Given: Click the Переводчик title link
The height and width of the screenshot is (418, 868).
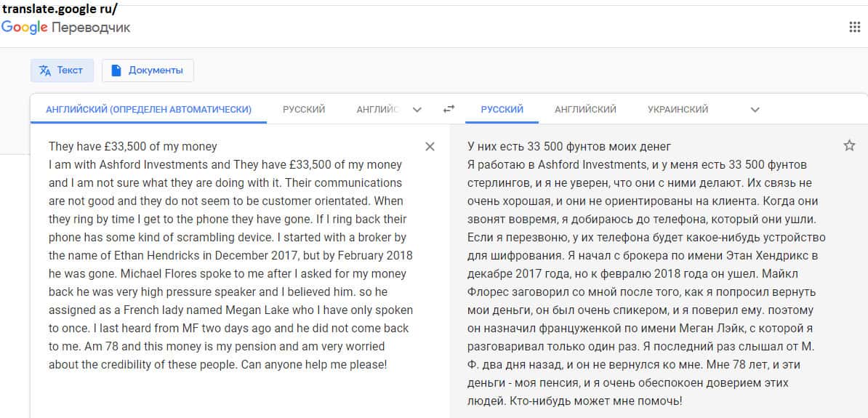Looking at the screenshot, I should tap(91, 28).
